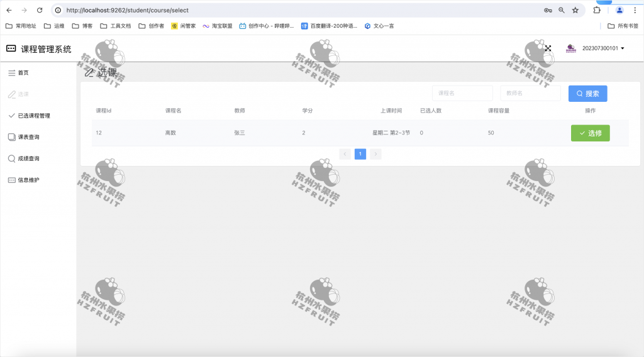The height and width of the screenshot is (357, 644).
Task: Open the 淘宝联盟 bookmark
Action: tap(218, 26)
